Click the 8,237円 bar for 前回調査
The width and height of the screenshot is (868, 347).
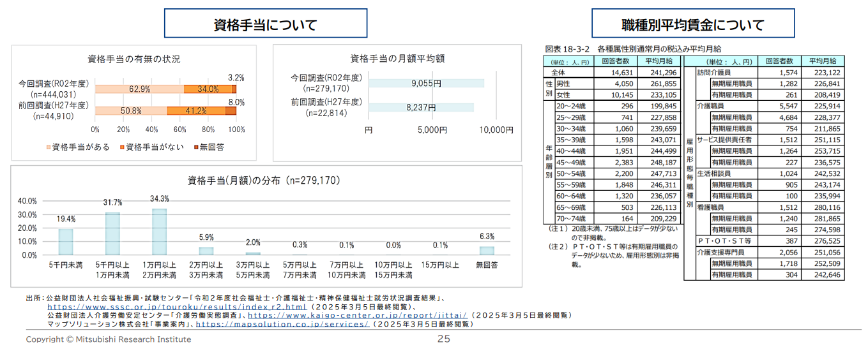pyautogui.click(x=421, y=107)
